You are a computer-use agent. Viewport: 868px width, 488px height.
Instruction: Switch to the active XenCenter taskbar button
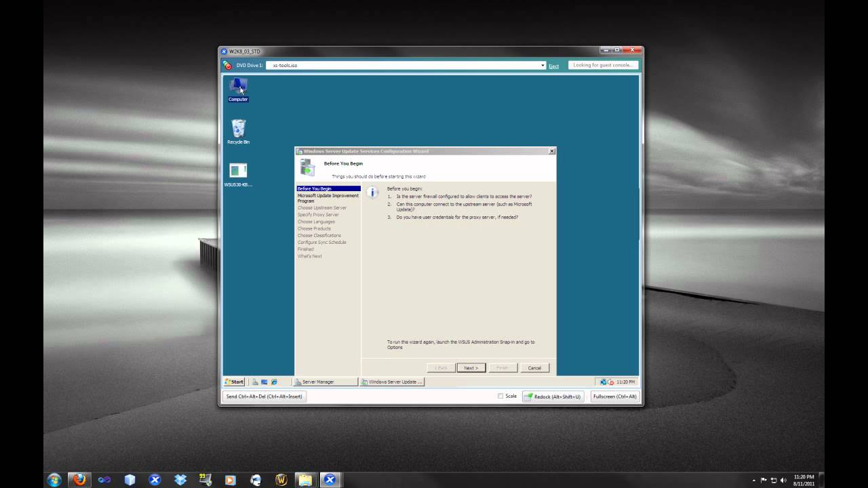click(330, 480)
